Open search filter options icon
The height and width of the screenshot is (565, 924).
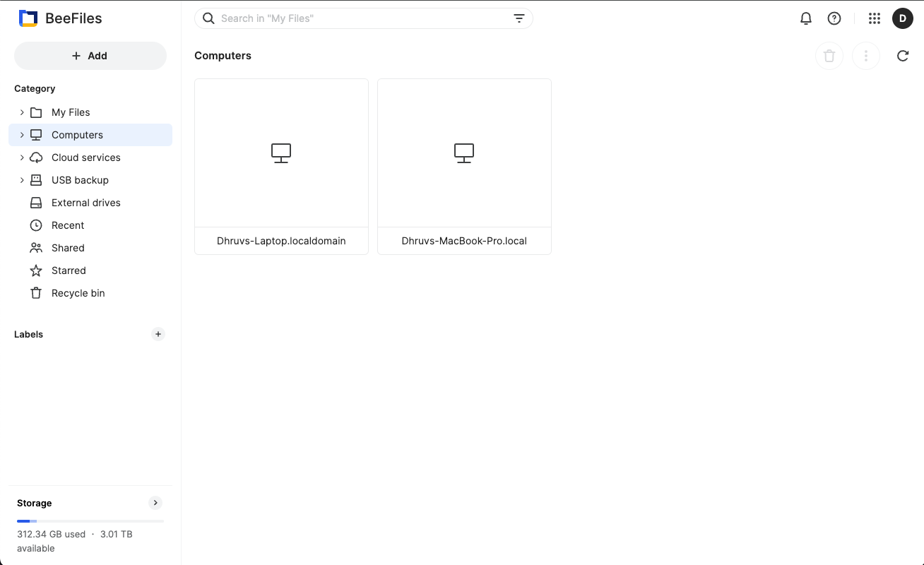tap(519, 18)
